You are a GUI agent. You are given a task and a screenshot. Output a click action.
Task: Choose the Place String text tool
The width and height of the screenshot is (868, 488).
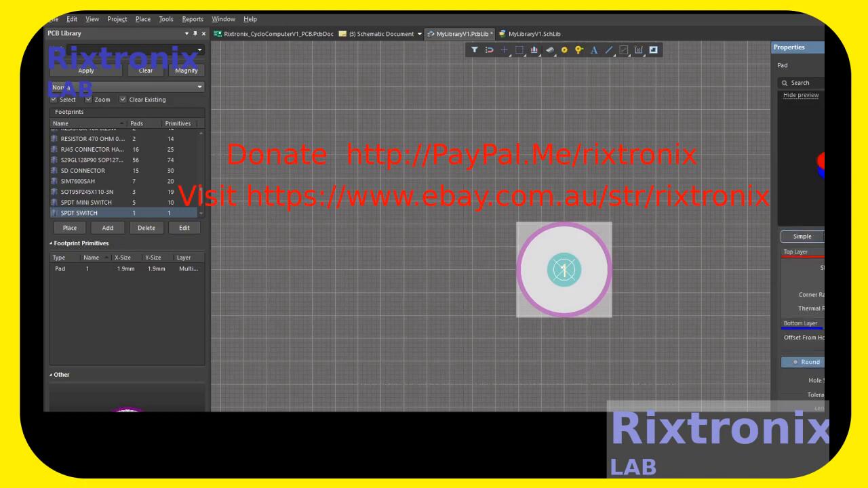coord(594,50)
